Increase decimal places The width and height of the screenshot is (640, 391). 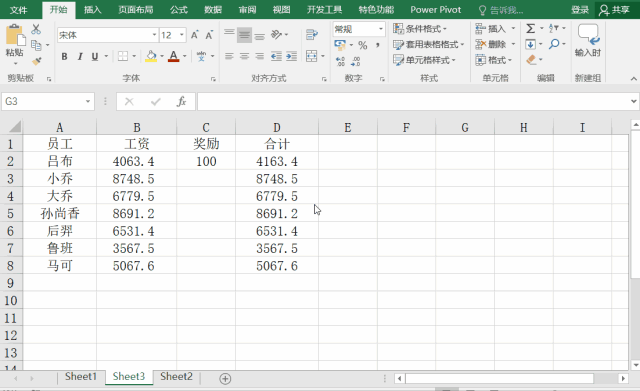point(340,61)
